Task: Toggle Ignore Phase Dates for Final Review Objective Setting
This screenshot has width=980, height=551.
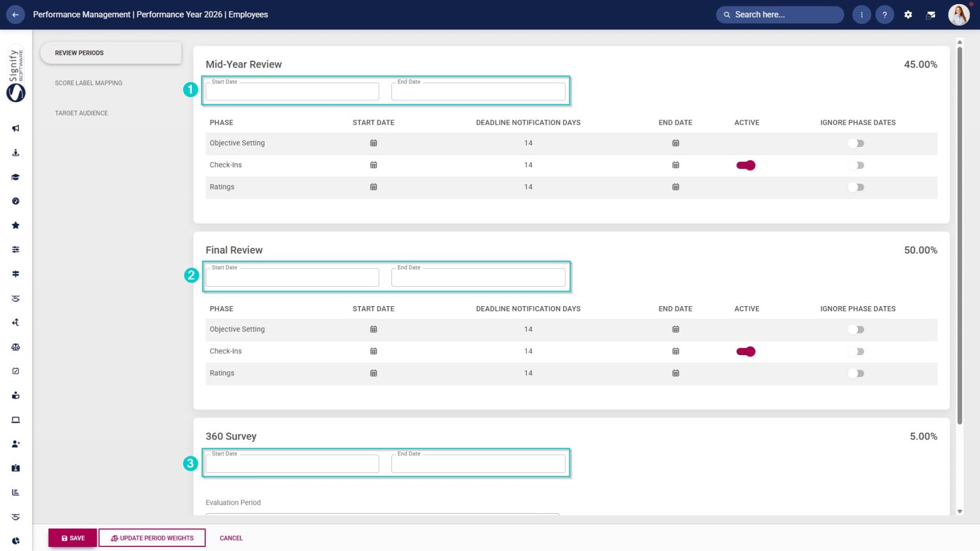Action: (856, 329)
